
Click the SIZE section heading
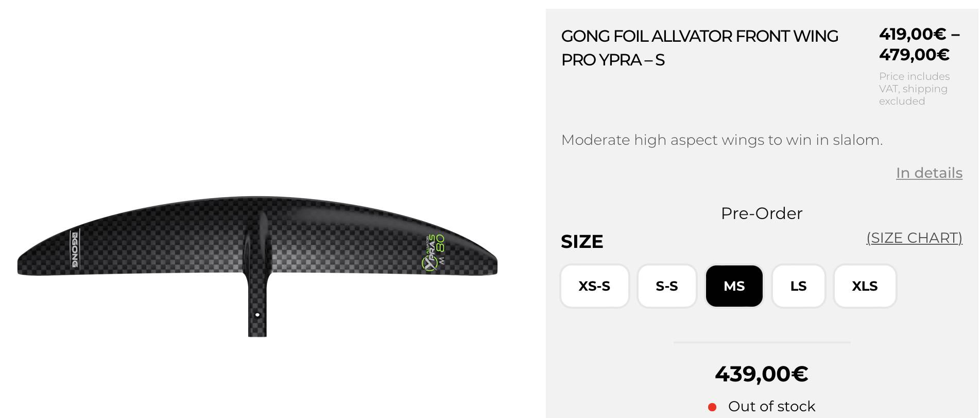[582, 242]
